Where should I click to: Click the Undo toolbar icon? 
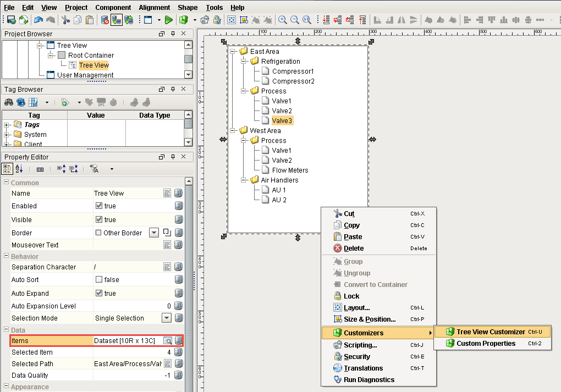(x=38, y=19)
